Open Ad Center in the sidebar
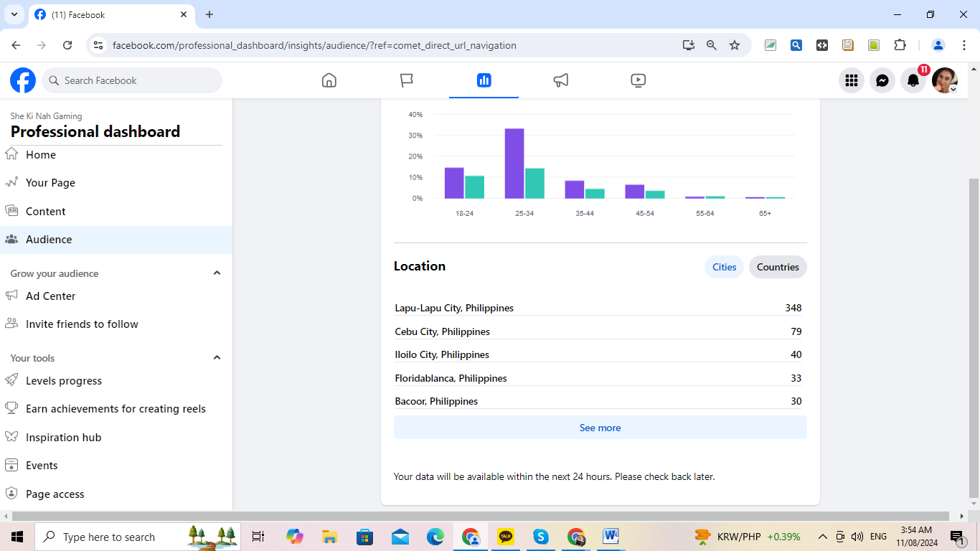Viewport: 980px width, 551px height. coord(116,296)
